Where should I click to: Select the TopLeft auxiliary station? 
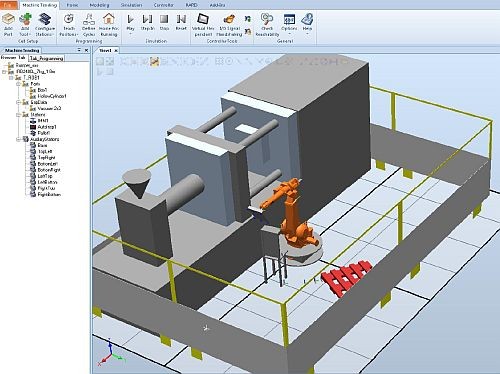[45, 151]
